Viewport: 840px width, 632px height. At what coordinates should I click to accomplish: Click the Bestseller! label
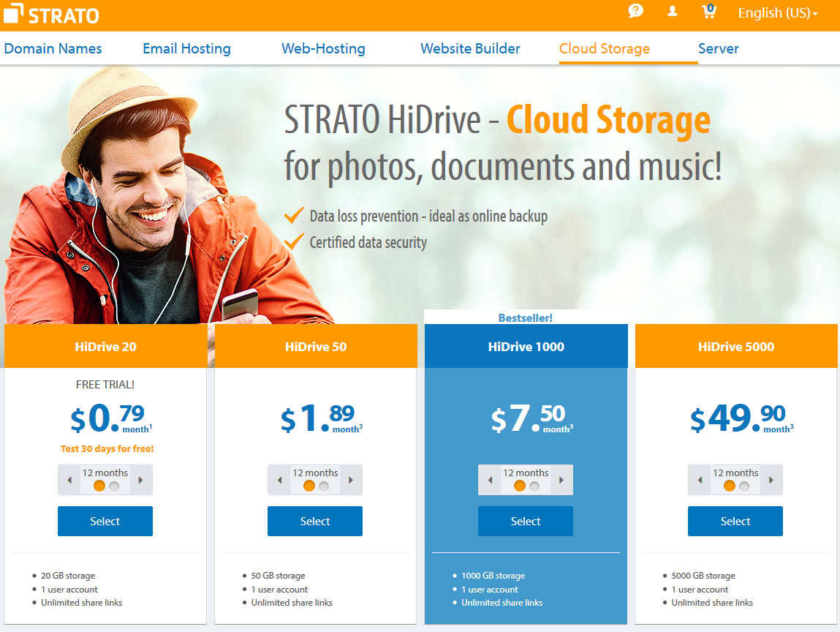(x=526, y=318)
